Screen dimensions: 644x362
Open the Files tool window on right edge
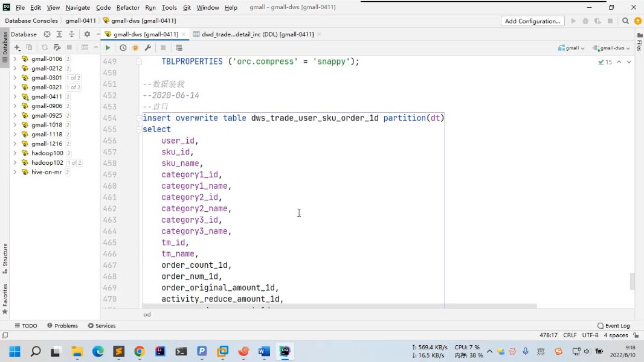pyautogui.click(x=639, y=42)
